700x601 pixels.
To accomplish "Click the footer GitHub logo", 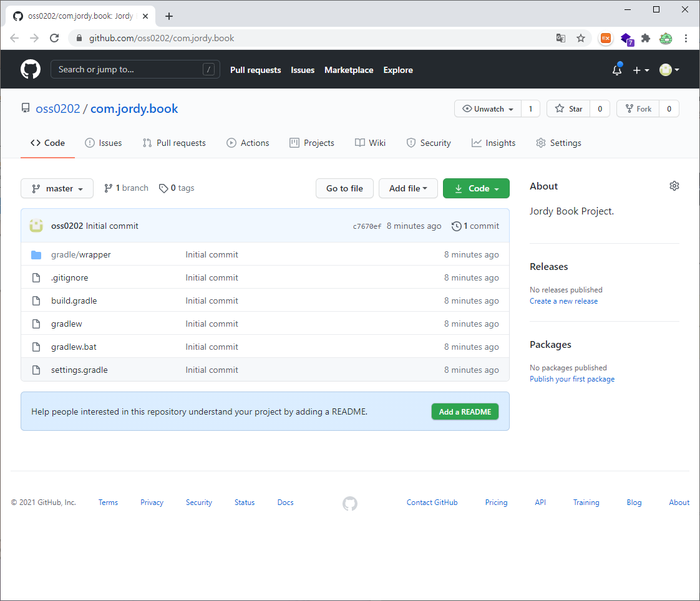I will 350,503.
